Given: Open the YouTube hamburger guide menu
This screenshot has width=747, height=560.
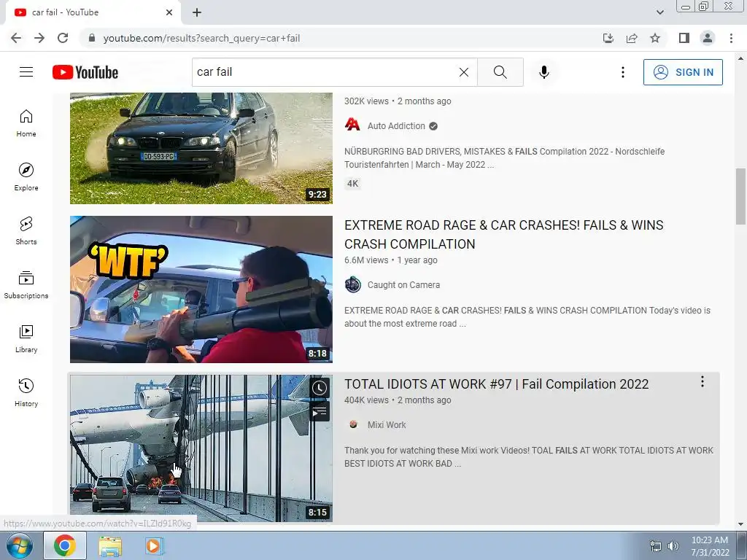Looking at the screenshot, I should pos(26,72).
